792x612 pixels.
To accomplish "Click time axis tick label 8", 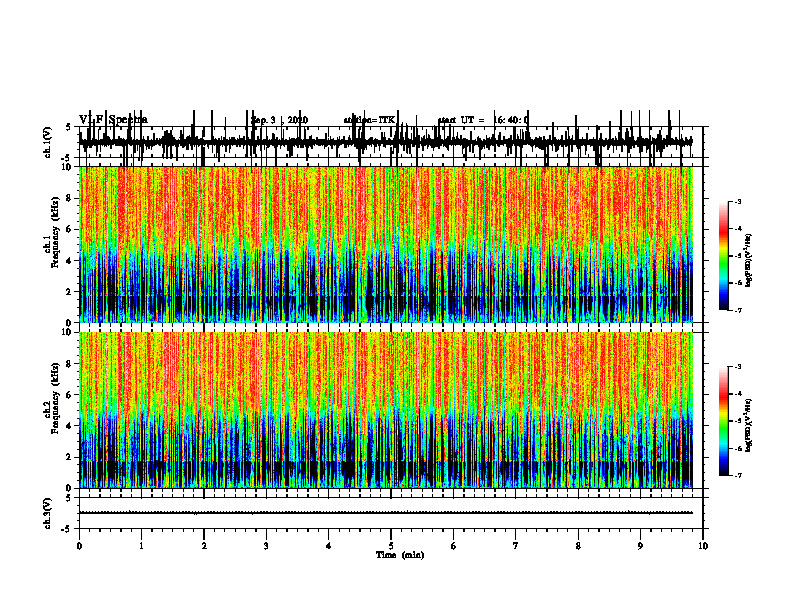I will click(578, 546).
